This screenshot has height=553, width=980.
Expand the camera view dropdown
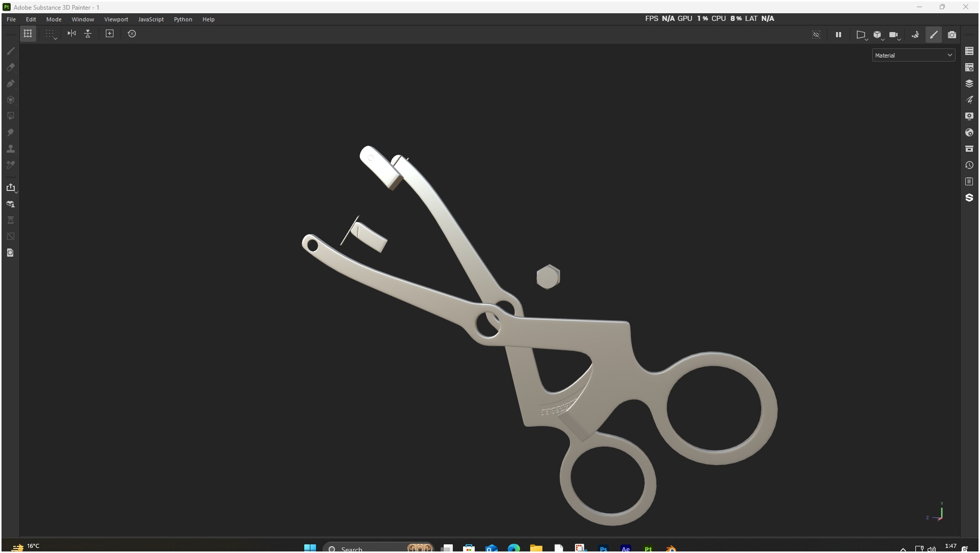click(895, 35)
